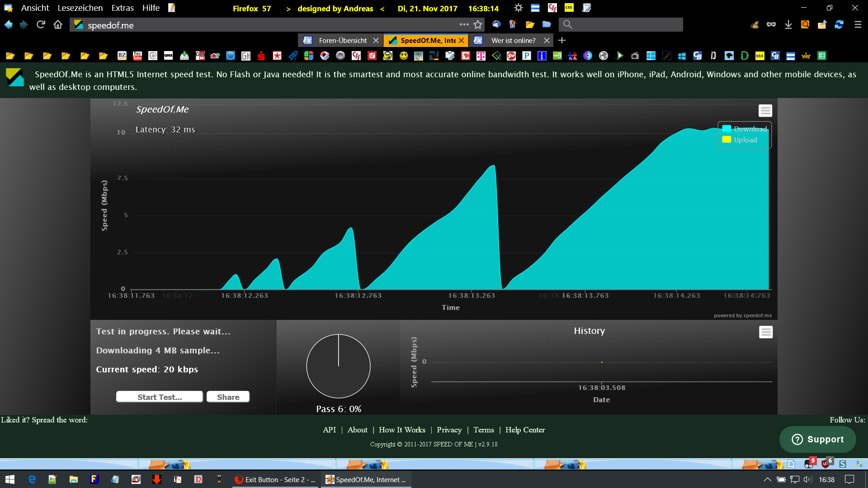Click the Share button
Image resolution: width=868 pixels, height=488 pixels.
tap(228, 397)
